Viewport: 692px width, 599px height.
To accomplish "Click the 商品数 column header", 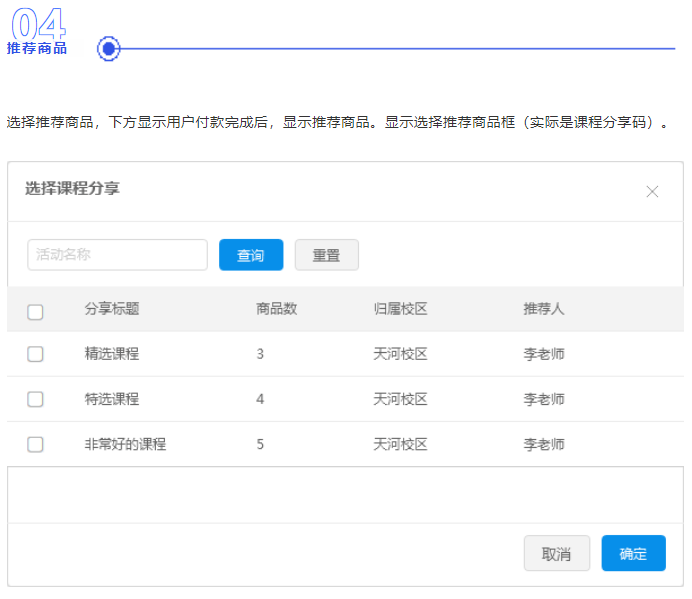I will (x=277, y=309).
